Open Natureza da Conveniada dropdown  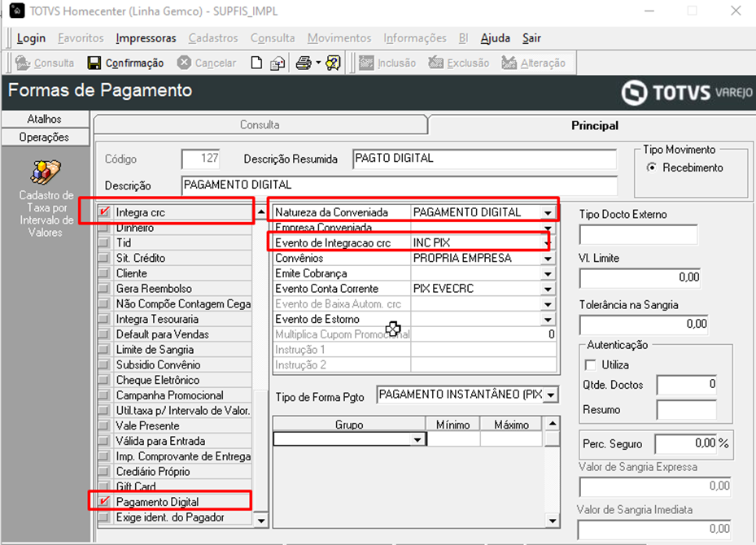(548, 212)
